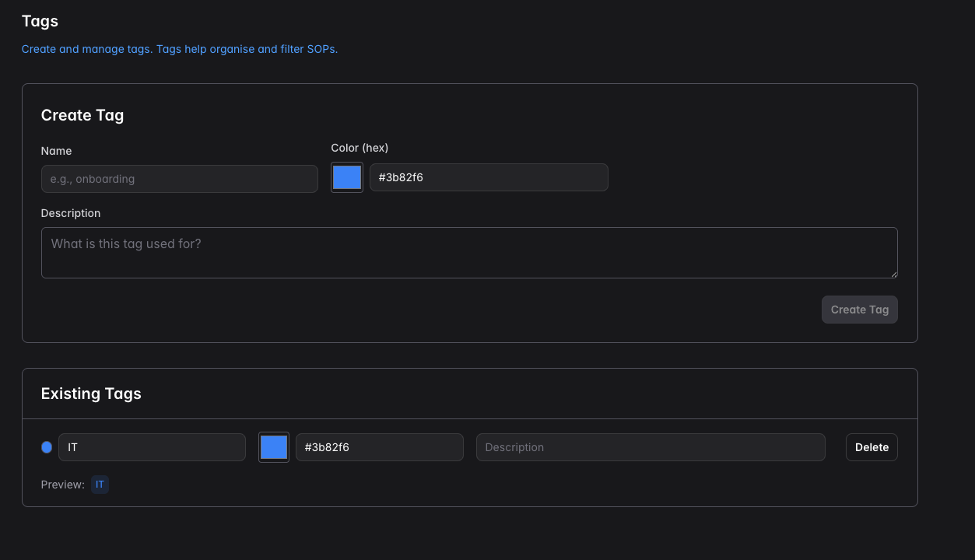The width and height of the screenshot is (975, 560).
Task: Open the color picker swatch in Create Tag
Action: coord(347,177)
